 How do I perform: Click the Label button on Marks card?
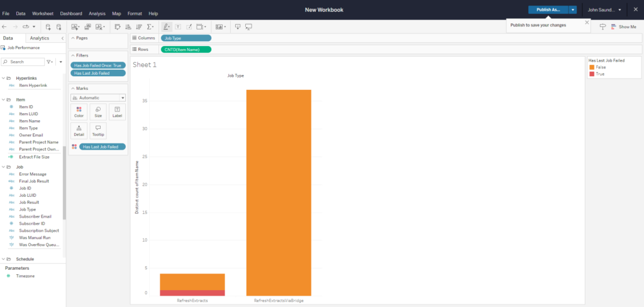click(x=117, y=112)
